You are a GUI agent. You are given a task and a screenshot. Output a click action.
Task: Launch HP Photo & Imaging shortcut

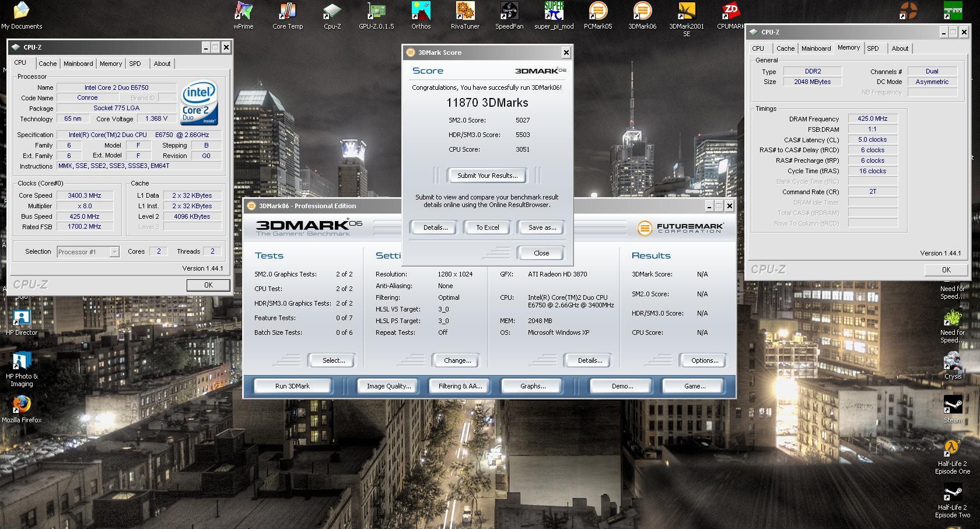[x=22, y=370]
